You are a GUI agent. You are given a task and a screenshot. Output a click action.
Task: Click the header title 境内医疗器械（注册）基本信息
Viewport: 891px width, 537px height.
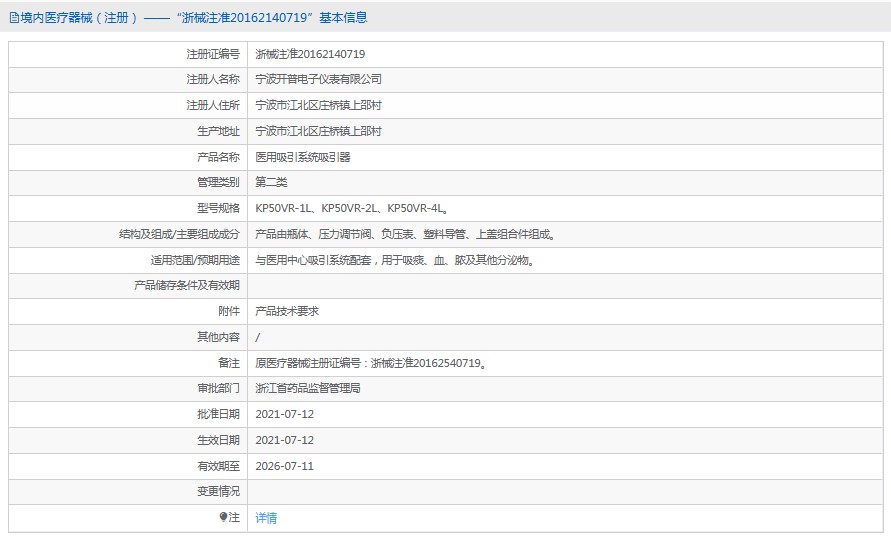[193, 18]
